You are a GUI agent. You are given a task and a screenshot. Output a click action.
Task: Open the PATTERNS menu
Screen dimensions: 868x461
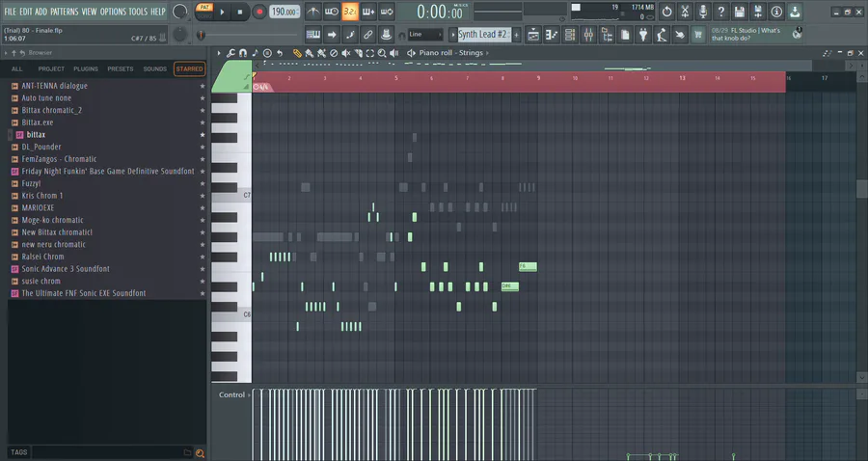click(x=65, y=11)
